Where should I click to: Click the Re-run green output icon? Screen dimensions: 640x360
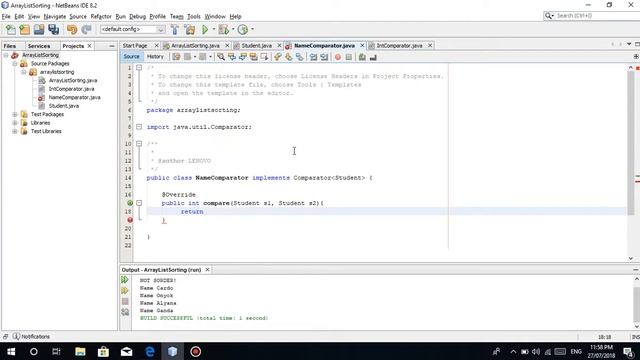[x=125, y=280]
